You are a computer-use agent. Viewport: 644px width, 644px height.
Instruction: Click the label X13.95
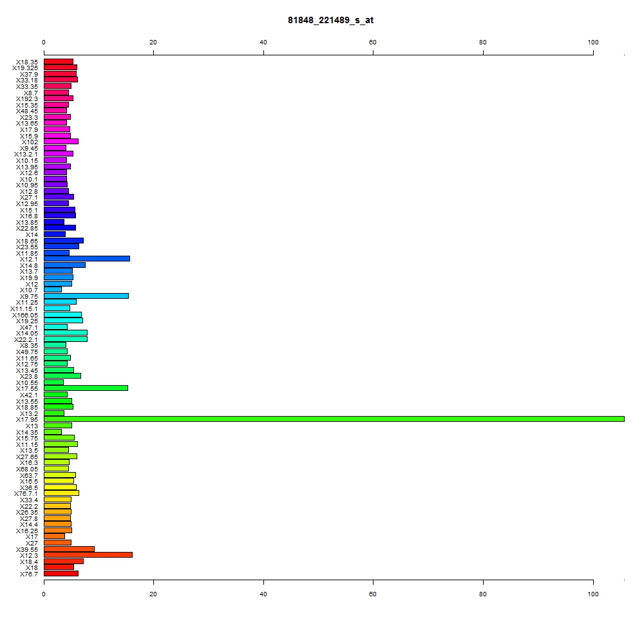pos(26,167)
